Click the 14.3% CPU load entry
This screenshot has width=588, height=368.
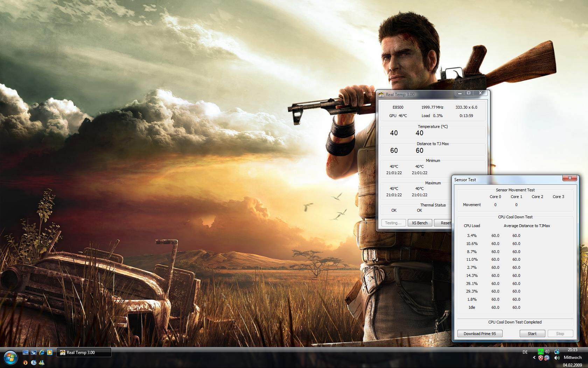coord(472,275)
